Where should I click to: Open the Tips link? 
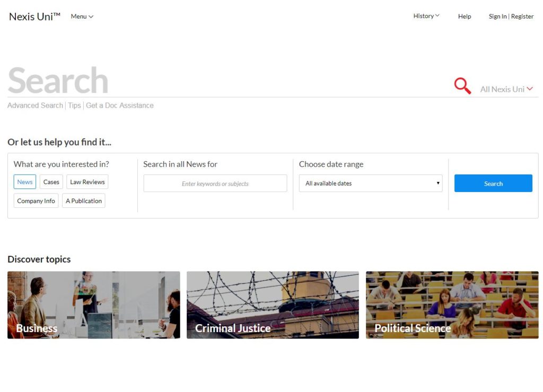point(74,105)
